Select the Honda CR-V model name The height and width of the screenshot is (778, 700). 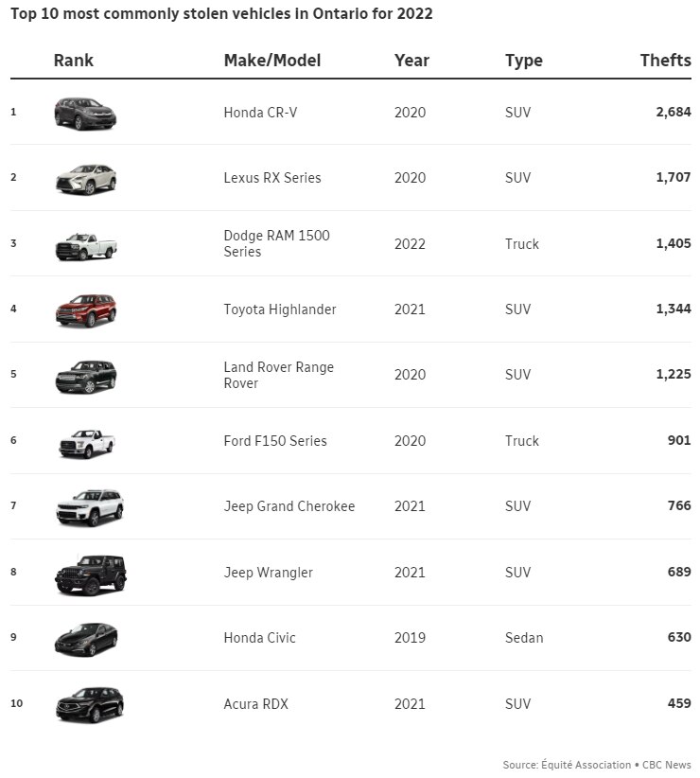tap(258, 113)
